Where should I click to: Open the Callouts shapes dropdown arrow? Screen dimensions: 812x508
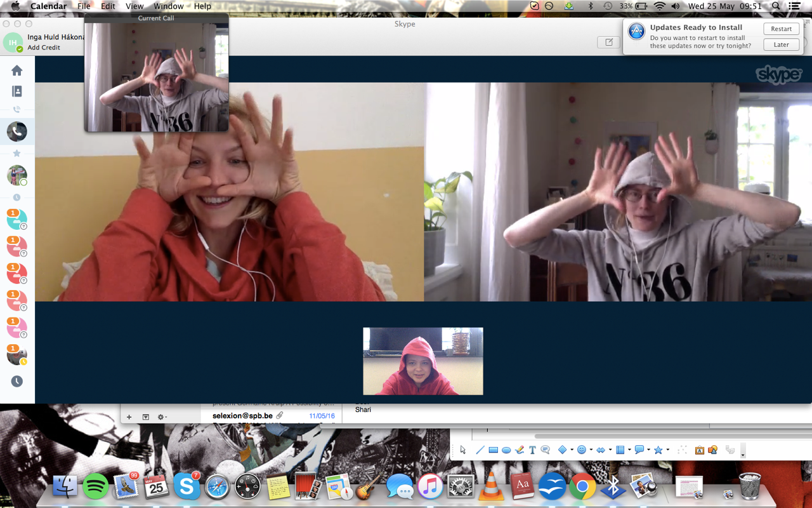coord(648,450)
